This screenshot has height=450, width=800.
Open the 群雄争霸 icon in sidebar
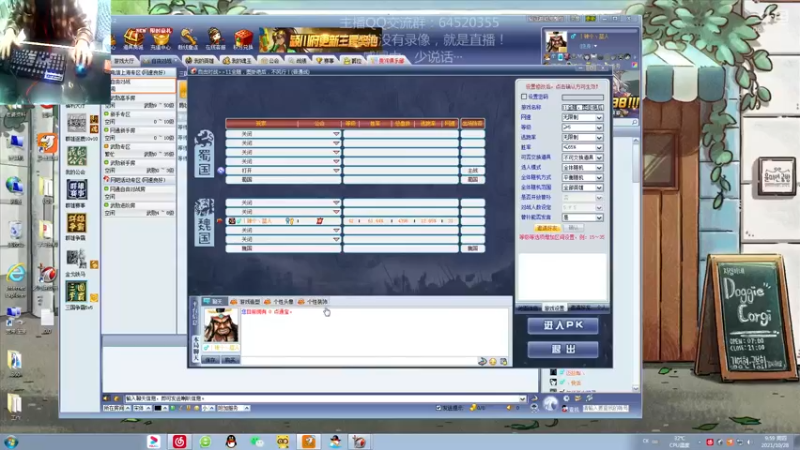click(76, 223)
